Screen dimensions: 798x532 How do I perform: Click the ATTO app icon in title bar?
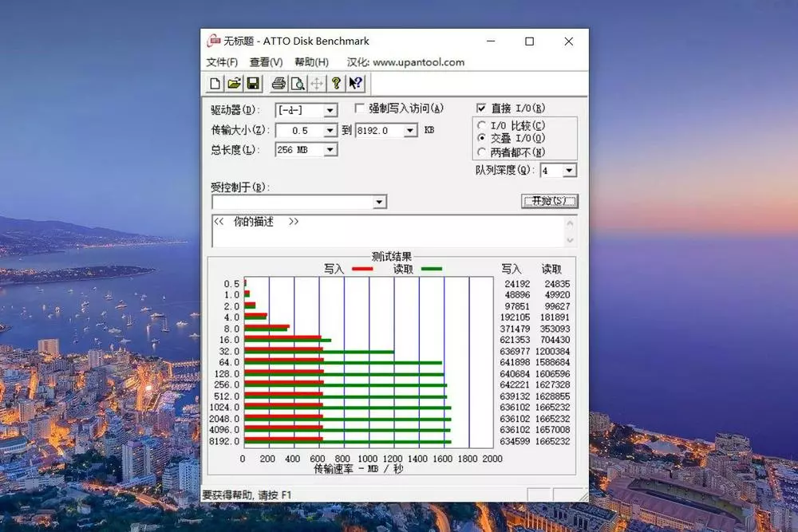tap(213, 41)
